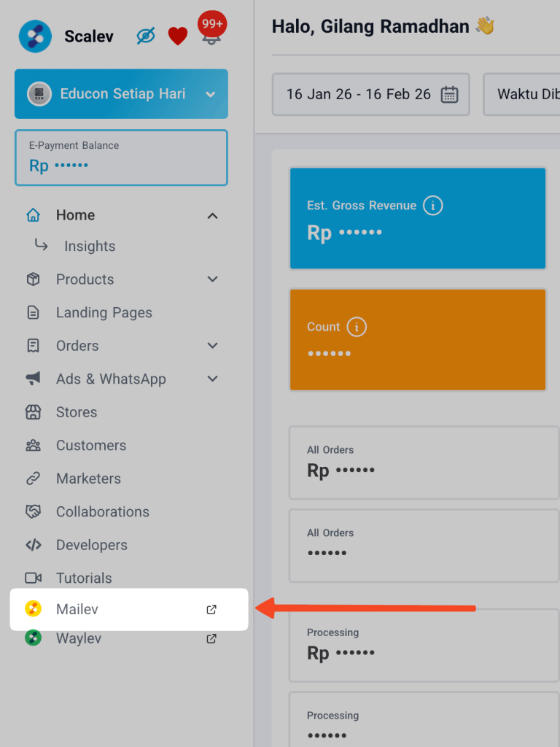Click the Collaborations handshake icon
The image size is (560, 747).
[33, 512]
